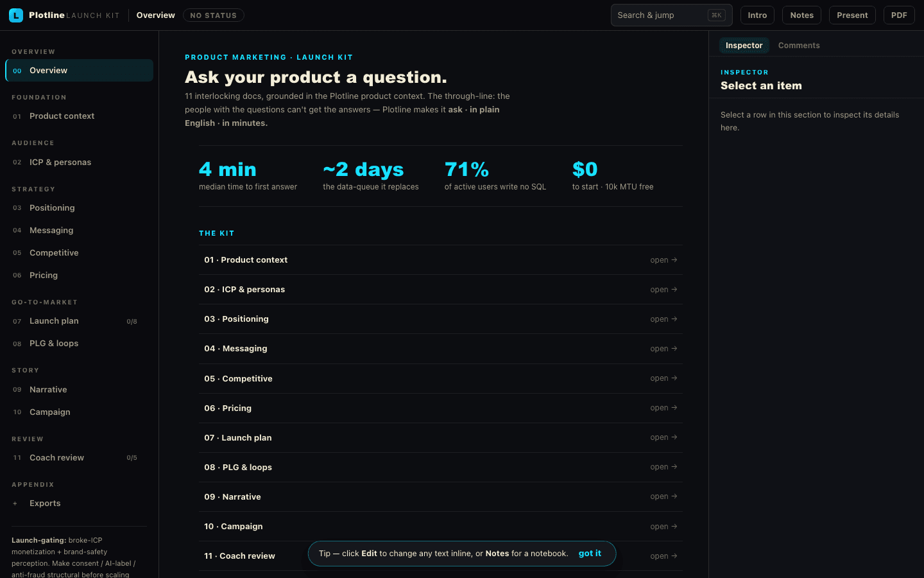This screenshot has width=924, height=578.
Task: Start Present mode
Action: (x=852, y=15)
